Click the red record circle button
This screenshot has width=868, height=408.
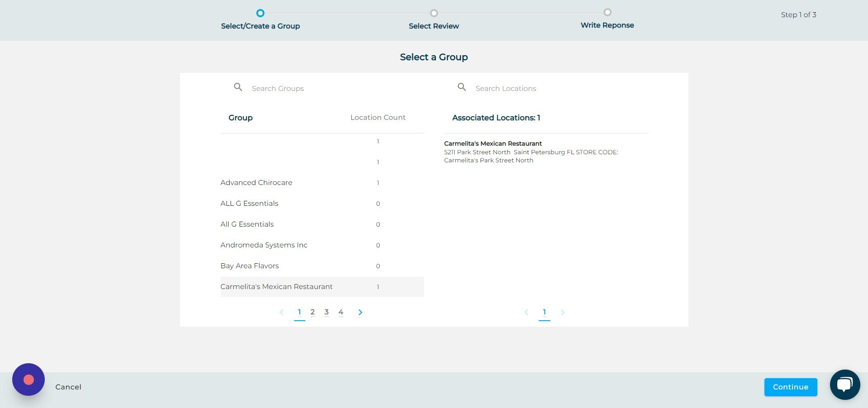coord(28,380)
